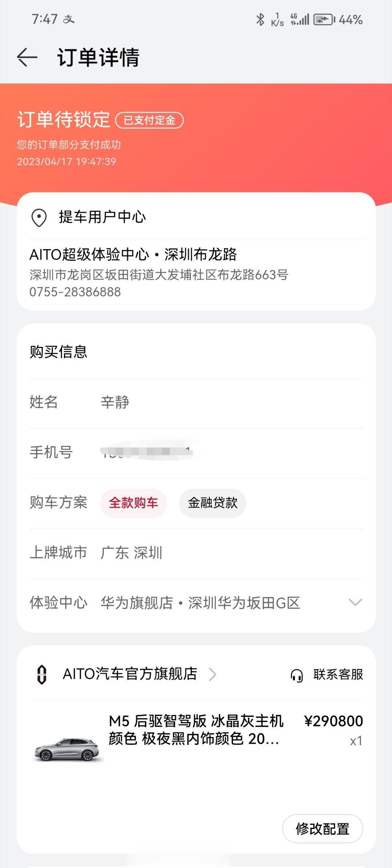
Task: Tap the Alipay notification icon
Action: click(x=69, y=19)
